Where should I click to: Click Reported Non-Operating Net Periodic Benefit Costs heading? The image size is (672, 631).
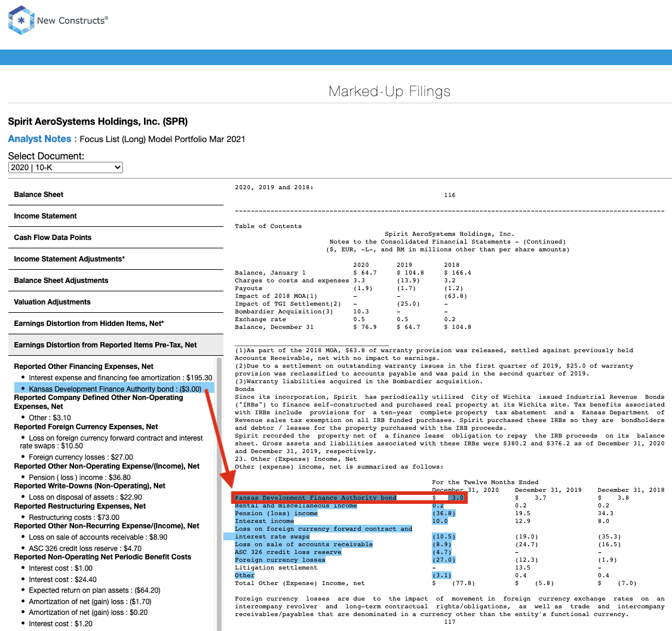tap(102, 557)
